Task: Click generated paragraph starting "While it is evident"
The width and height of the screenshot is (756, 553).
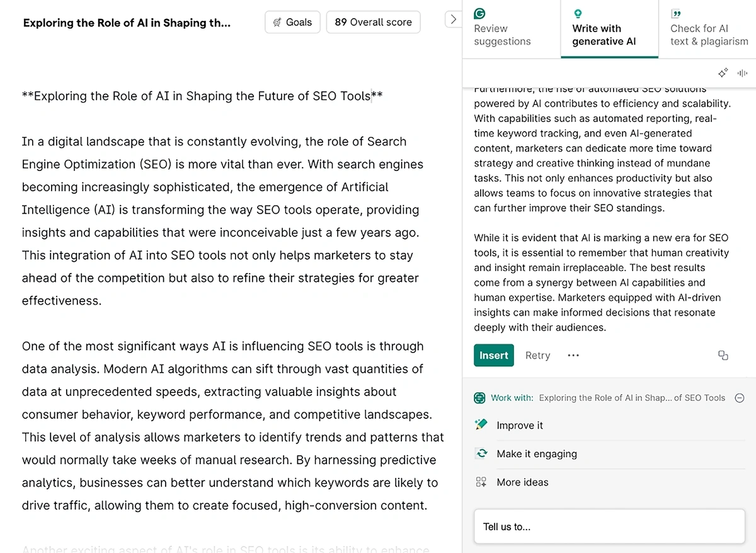Action: [602, 282]
